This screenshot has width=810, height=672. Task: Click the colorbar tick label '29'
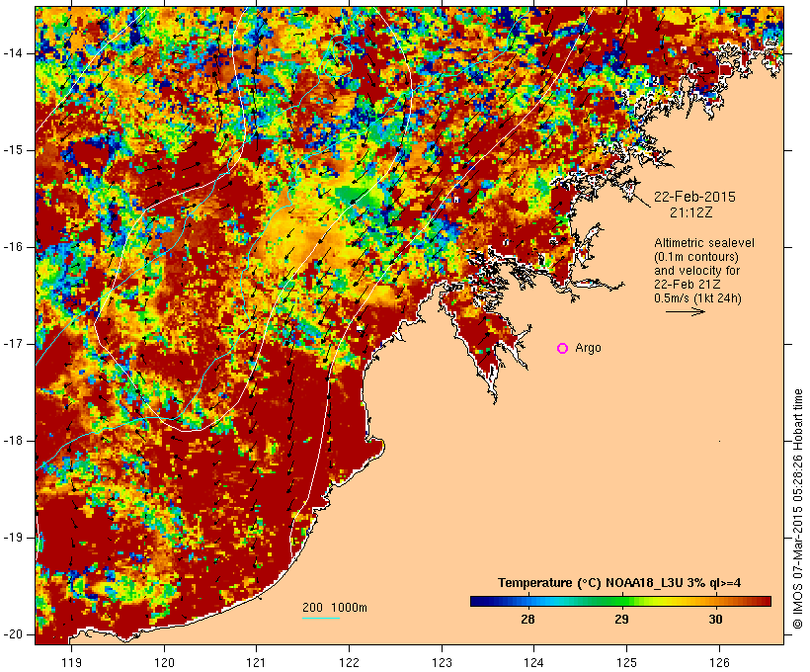(621, 620)
